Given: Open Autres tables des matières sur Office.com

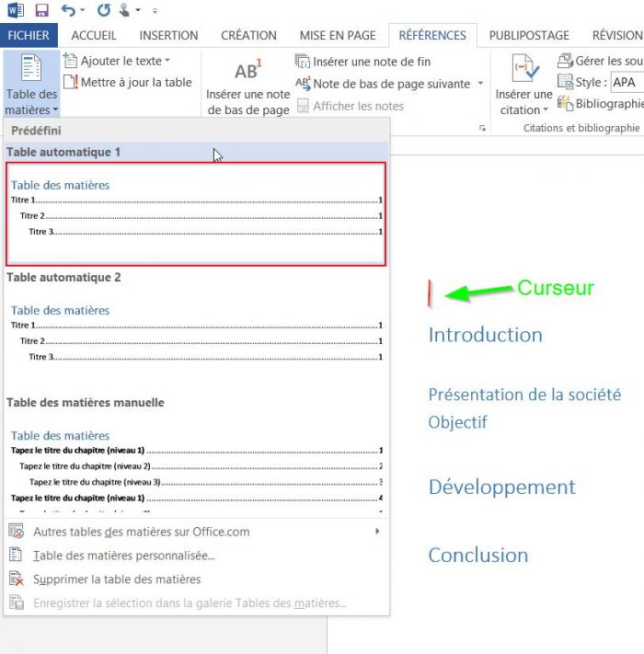Looking at the screenshot, I should [x=196, y=532].
